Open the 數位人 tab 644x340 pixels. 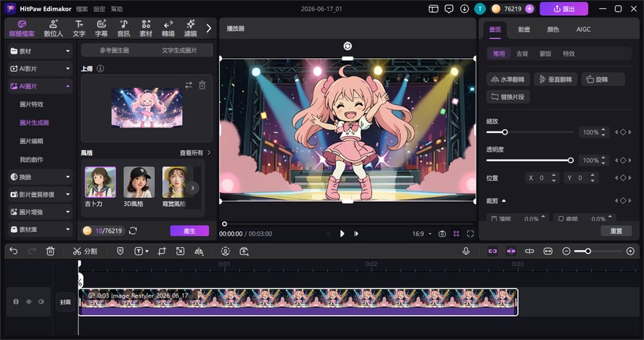pyautogui.click(x=54, y=29)
